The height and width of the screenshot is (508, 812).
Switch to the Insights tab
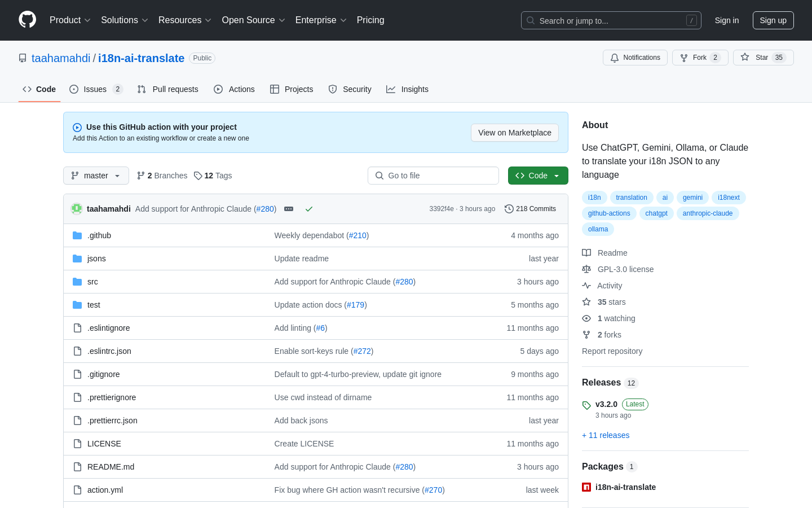407,89
